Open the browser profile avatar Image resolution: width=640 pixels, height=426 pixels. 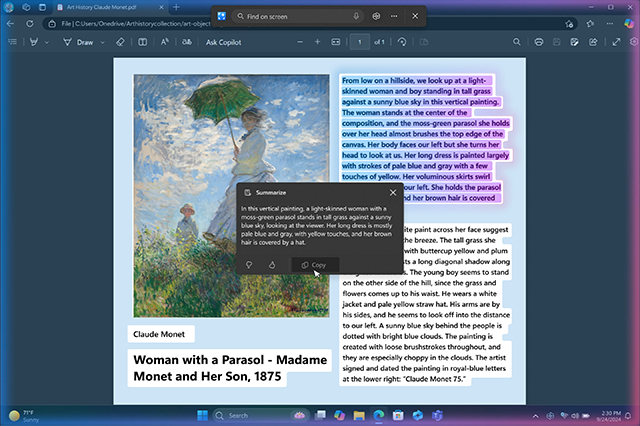click(x=9, y=7)
